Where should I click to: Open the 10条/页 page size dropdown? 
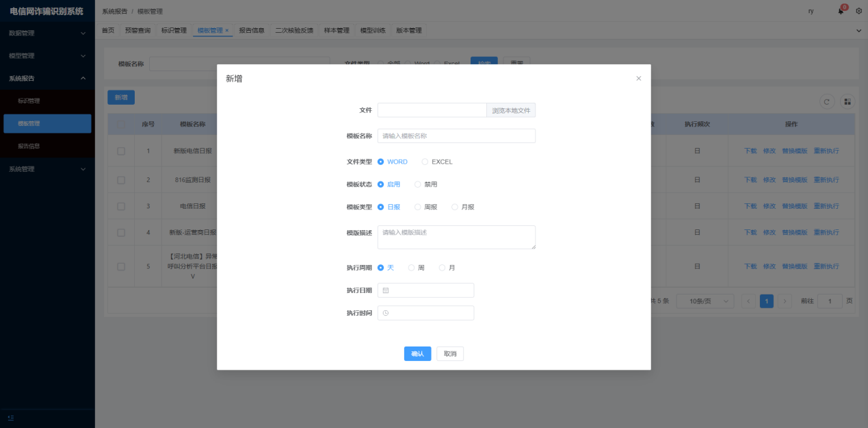[x=705, y=301]
